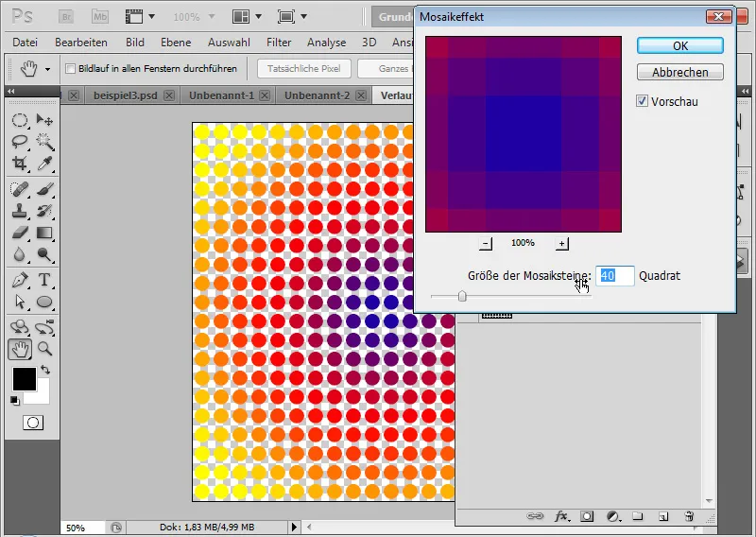
Task: Open the Bild menu
Action: [x=135, y=43]
